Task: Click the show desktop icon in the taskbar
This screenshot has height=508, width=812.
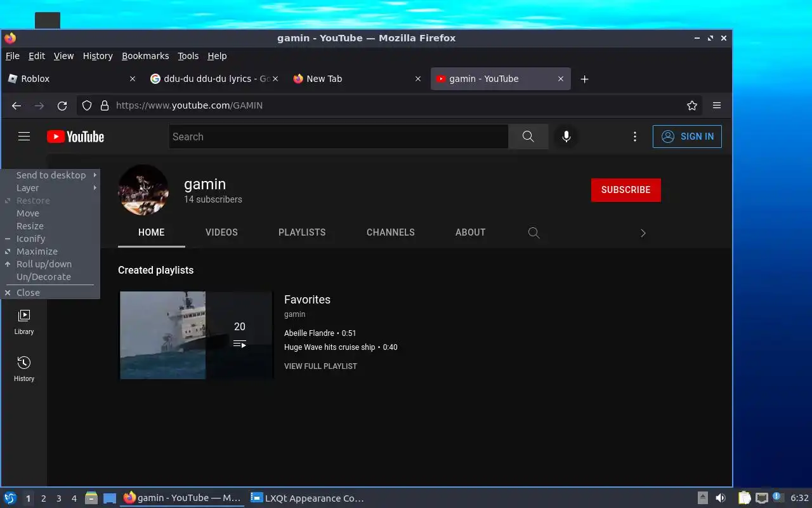Action: click(110, 498)
